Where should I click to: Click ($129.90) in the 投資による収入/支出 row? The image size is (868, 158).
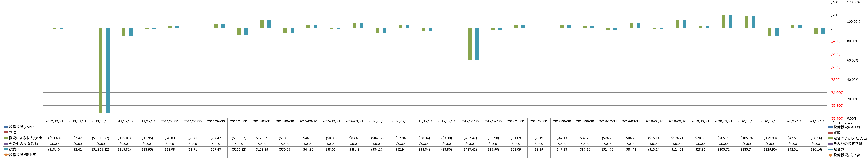click(x=770, y=138)
